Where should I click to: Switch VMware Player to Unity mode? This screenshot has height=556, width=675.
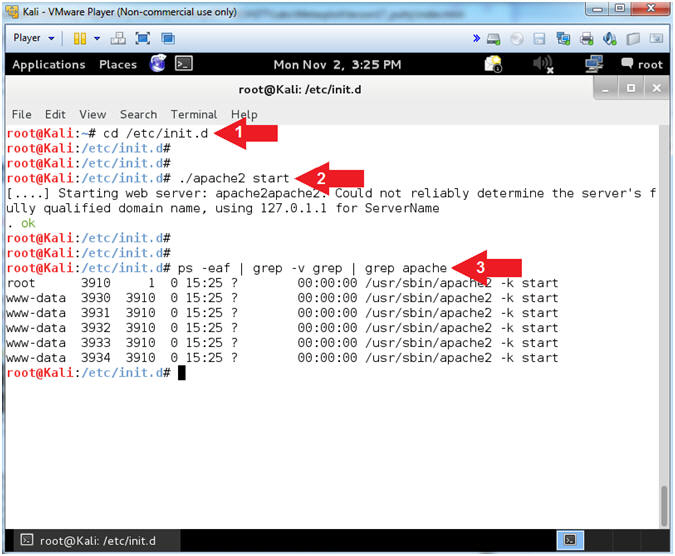pyautogui.click(x=167, y=39)
